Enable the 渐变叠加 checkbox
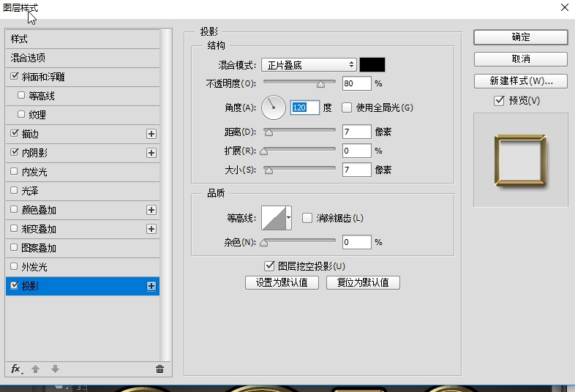The image size is (575, 392). pyautogui.click(x=14, y=228)
